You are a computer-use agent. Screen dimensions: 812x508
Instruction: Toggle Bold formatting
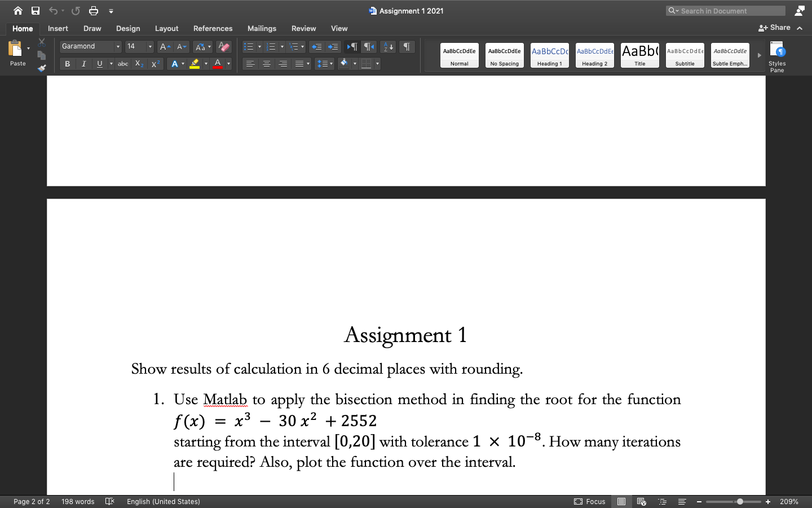point(67,64)
